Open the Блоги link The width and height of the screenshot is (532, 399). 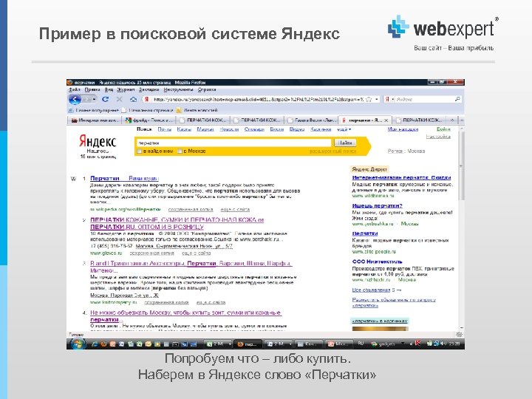[277, 129]
